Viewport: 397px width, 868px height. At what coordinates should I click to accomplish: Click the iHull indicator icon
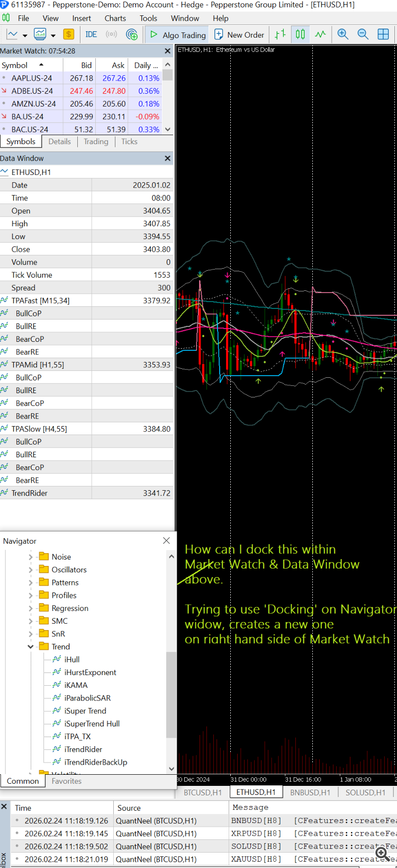tap(57, 659)
